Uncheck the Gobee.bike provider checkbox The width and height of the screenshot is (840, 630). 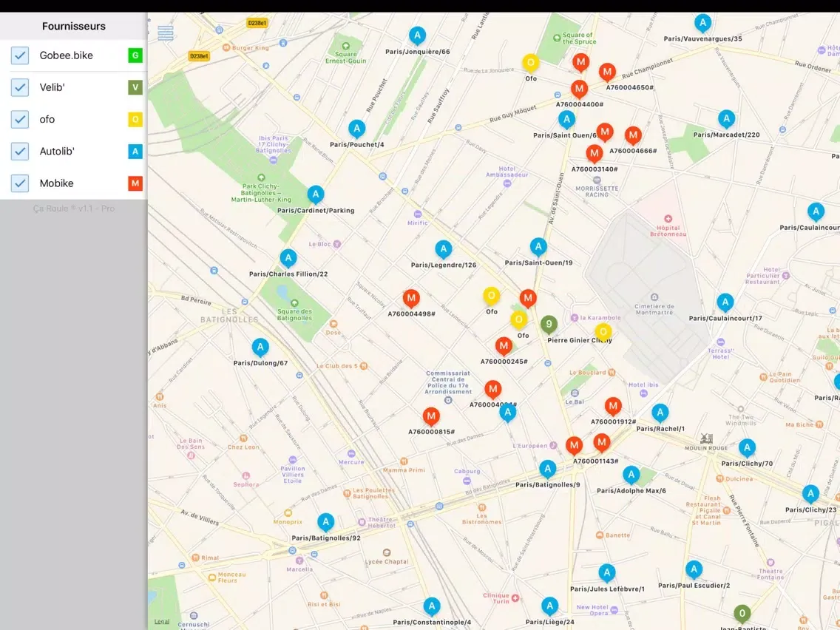pyautogui.click(x=20, y=55)
